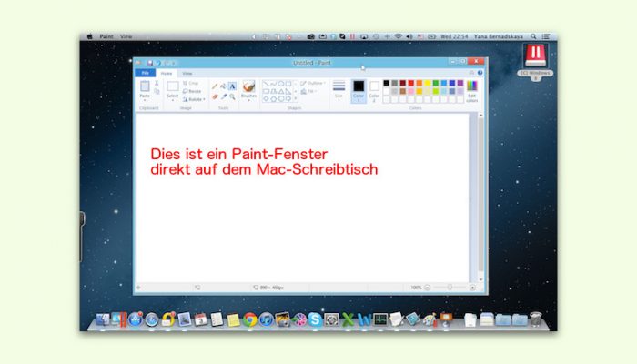Select the Text tool (A icon)
The width and height of the screenshot is (637, 364).
pyautogui.click(x=232, y=86)
